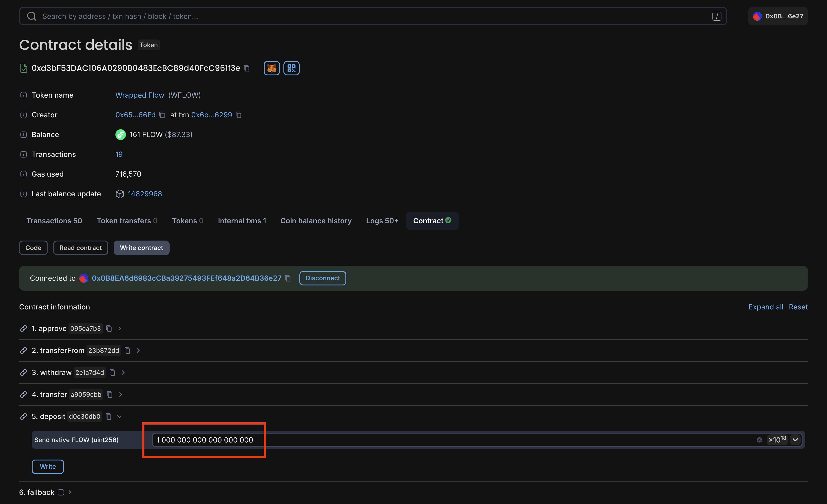Open the Wrapped Flow token link
The height and width of the screenshot is (504, 827).
[x=140, y=95]
